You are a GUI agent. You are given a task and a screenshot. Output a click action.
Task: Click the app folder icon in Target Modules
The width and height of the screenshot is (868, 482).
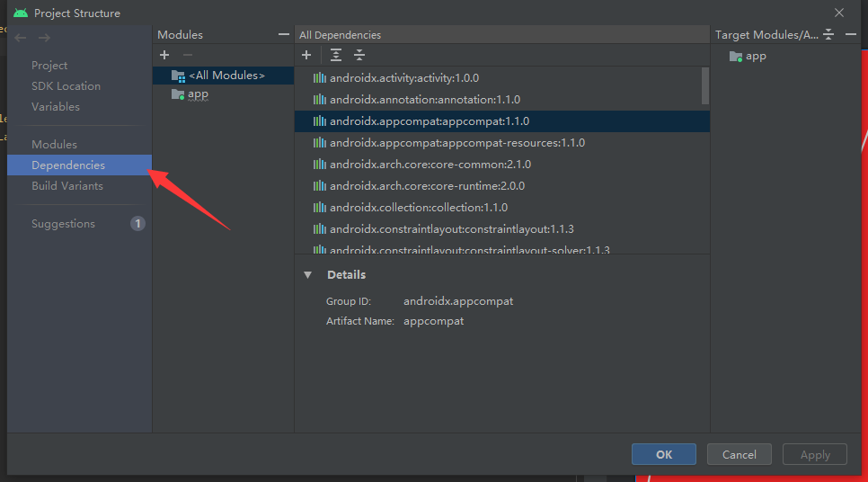click(x=736, y=57)
